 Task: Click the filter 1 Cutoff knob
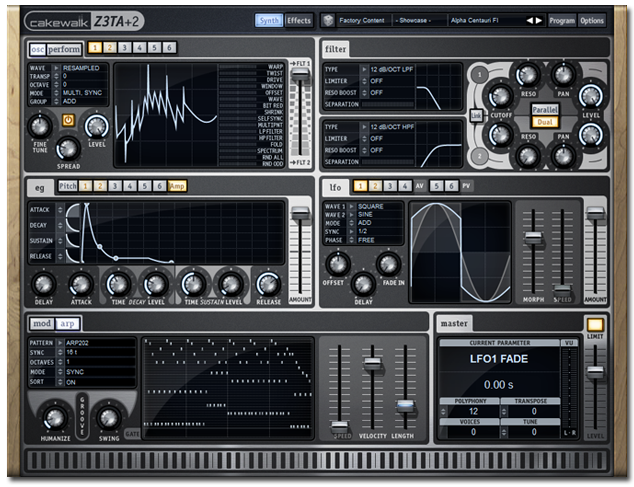500,97
